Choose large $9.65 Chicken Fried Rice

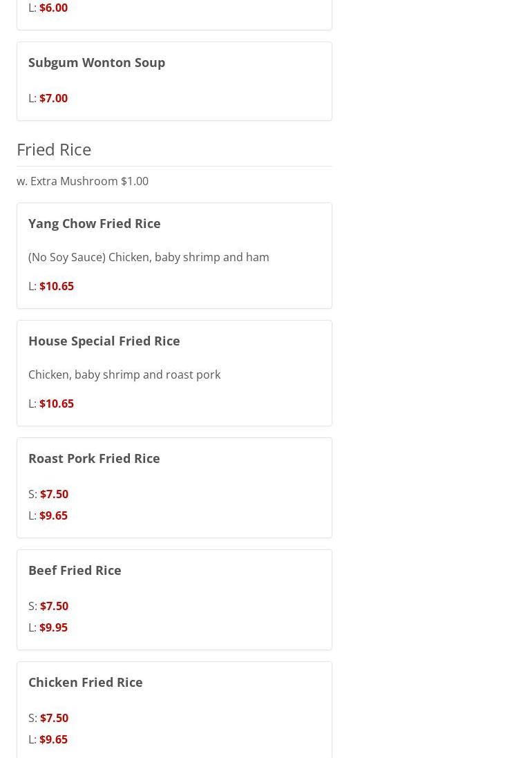click(x=53, y=739)
